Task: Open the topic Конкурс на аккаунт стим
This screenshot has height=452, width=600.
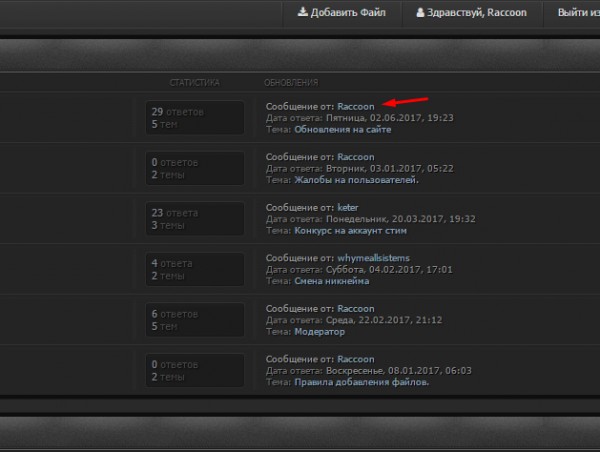Action: (350, 230)
